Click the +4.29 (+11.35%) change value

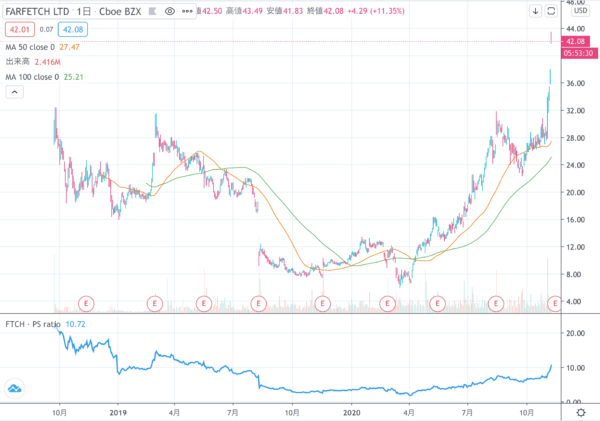point(376,11)
